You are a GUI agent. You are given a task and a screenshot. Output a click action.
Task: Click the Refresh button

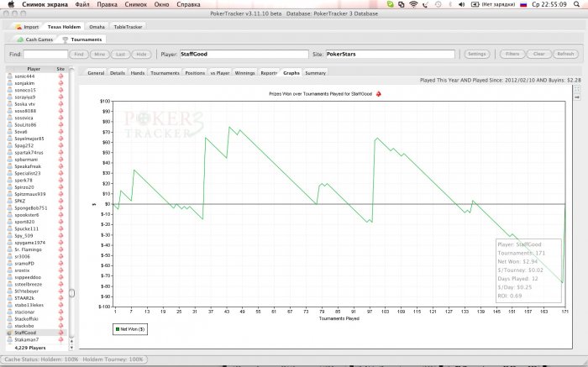click(x=565, y=54)
